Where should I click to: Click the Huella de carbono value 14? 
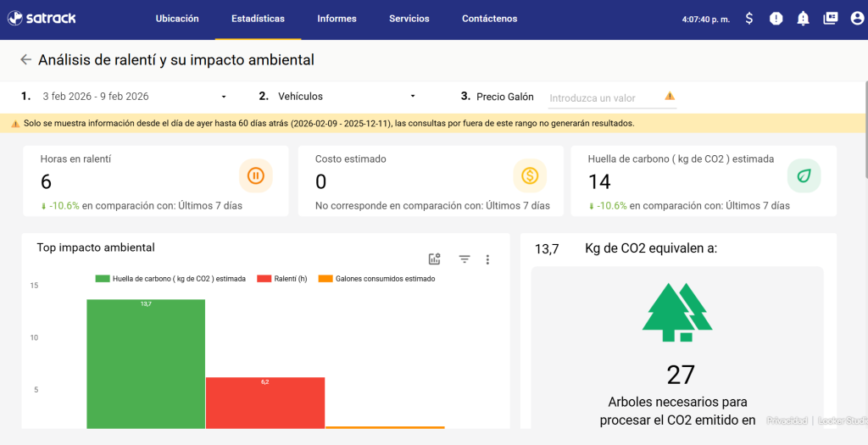[599, 181]
